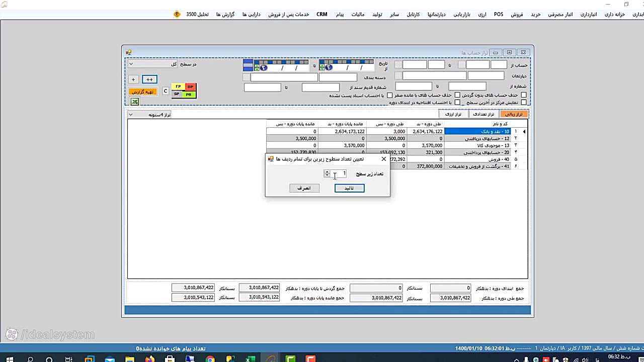
Task: Open the POS menu
Action: (499, 15)
